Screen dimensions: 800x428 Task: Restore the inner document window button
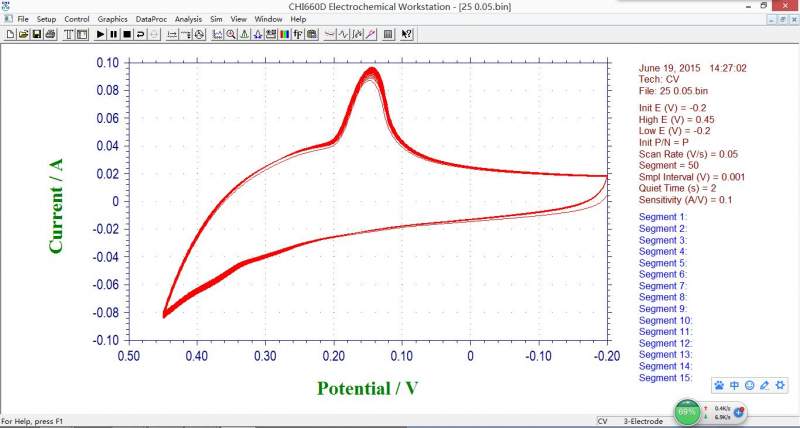pos(782,19)
